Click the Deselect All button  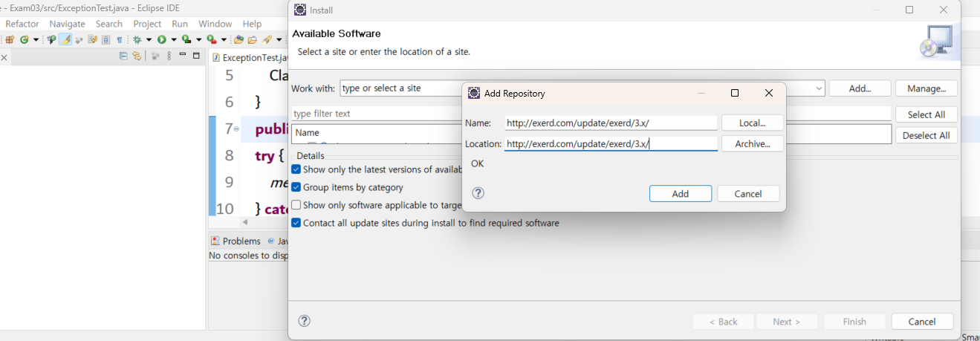927,135
